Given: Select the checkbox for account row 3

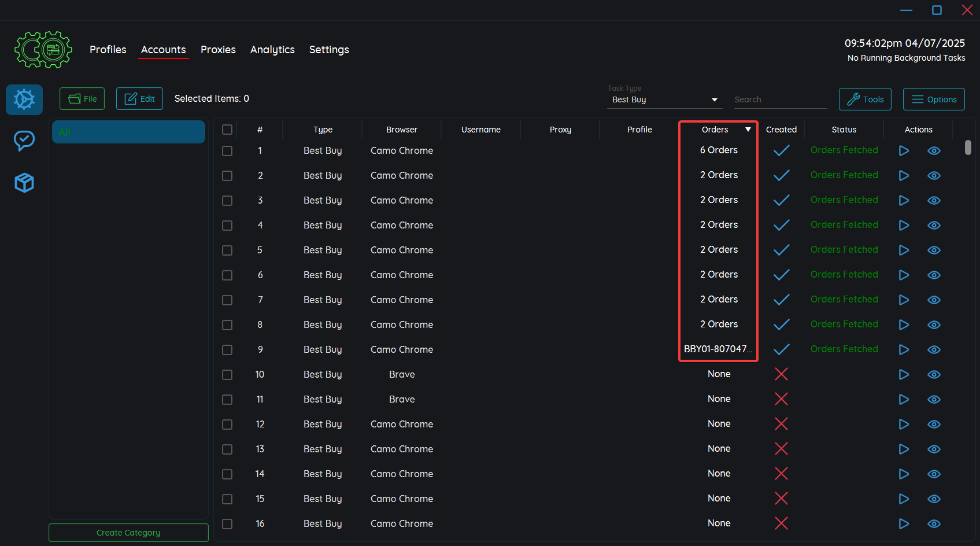Looking at the screenshot, I should [227, 201].
